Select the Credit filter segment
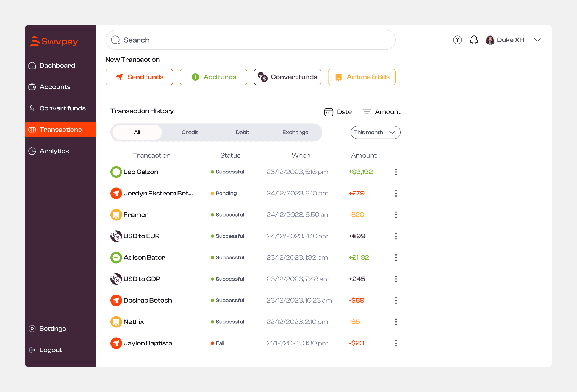 point(190,133)
